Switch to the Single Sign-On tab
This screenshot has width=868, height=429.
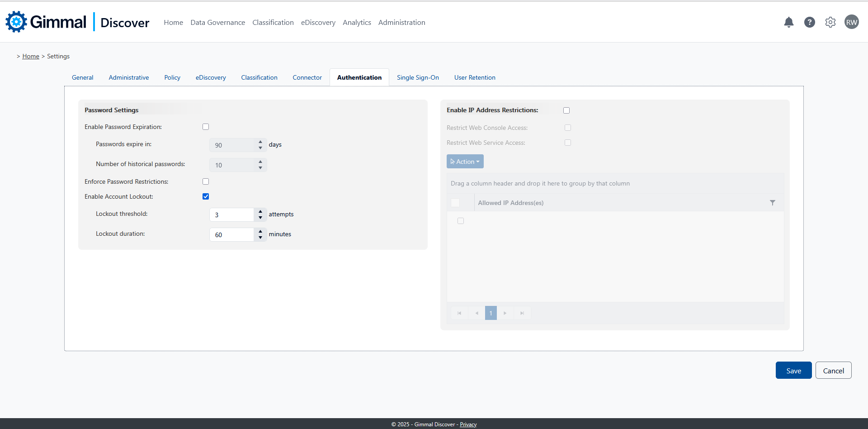(x=418, y=77)
